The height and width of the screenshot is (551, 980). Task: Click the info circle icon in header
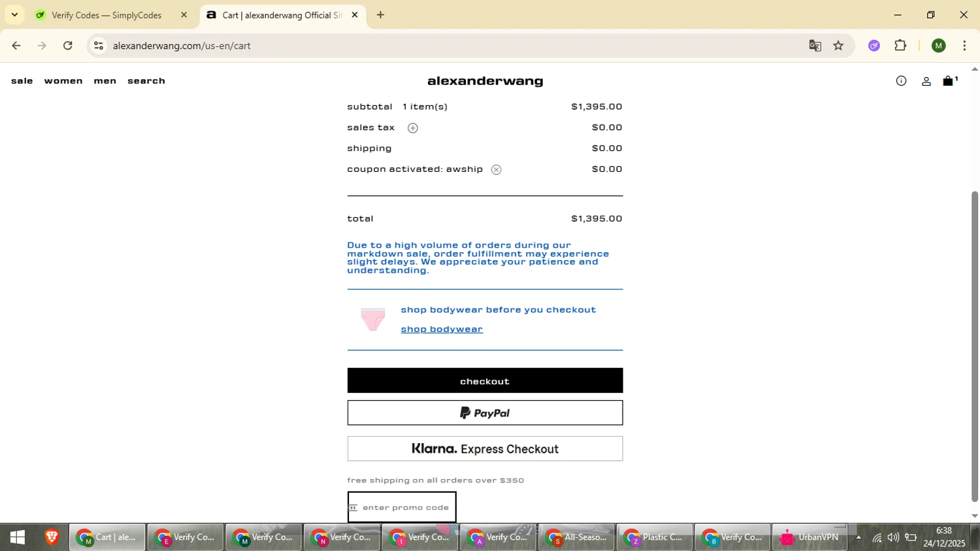[901, 81]
